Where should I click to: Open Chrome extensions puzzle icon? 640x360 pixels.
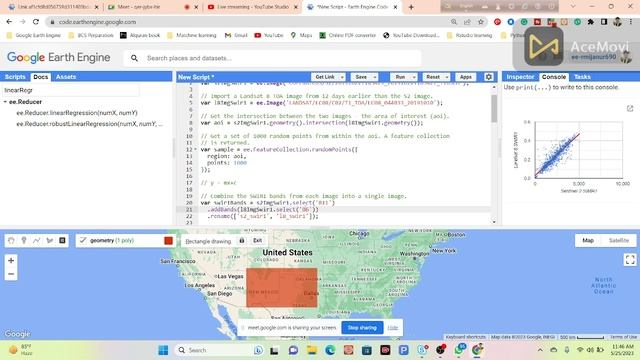tap(591, 22)
